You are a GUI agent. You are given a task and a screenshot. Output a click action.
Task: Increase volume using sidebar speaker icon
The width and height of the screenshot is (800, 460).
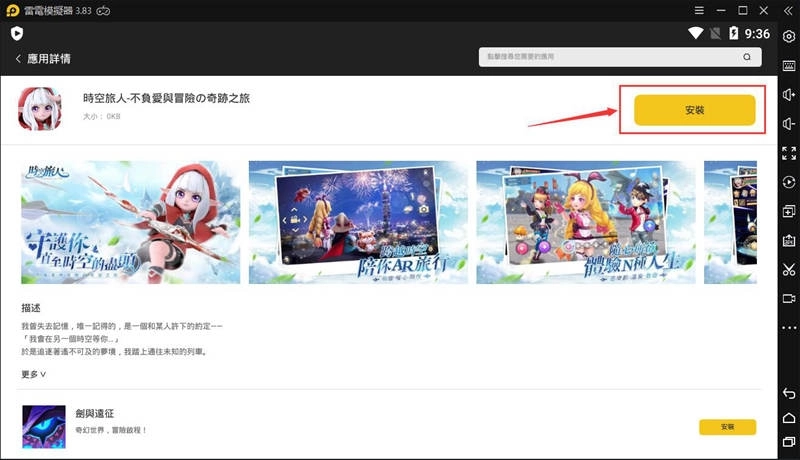[789, 95]
